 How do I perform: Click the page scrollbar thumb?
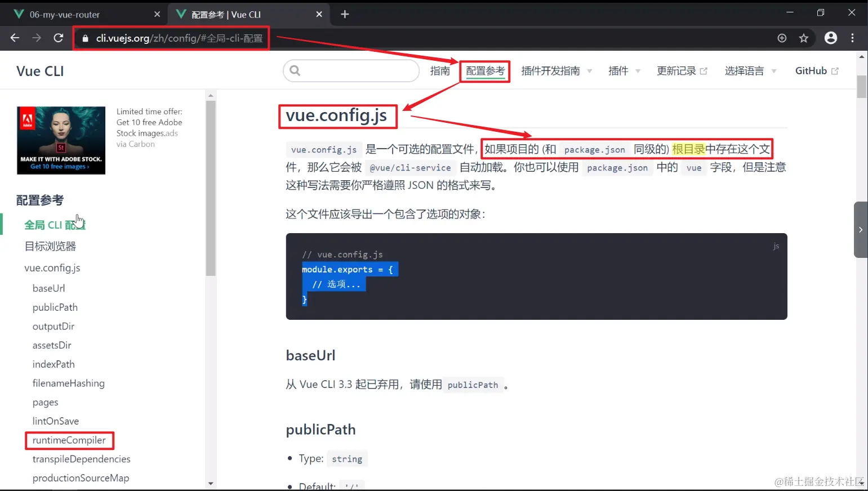(x=862, y=87)
